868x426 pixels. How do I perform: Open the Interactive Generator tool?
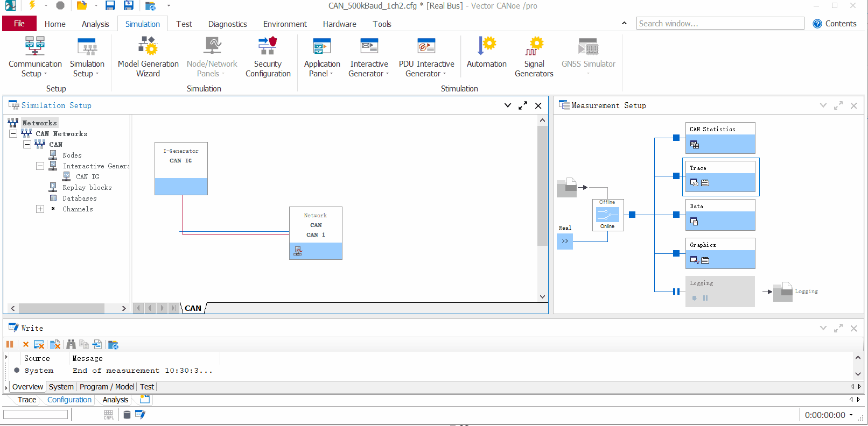(x=369, y=57)
